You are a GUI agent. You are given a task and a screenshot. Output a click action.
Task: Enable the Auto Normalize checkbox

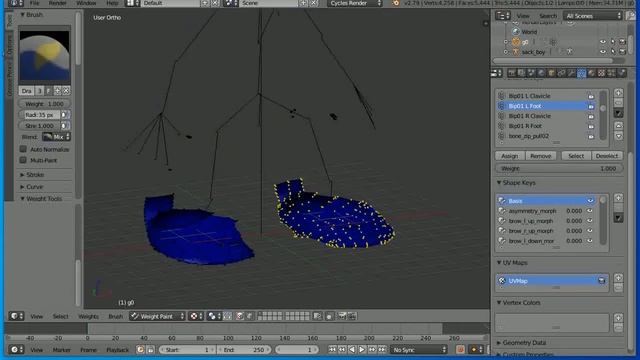point(23,149)
